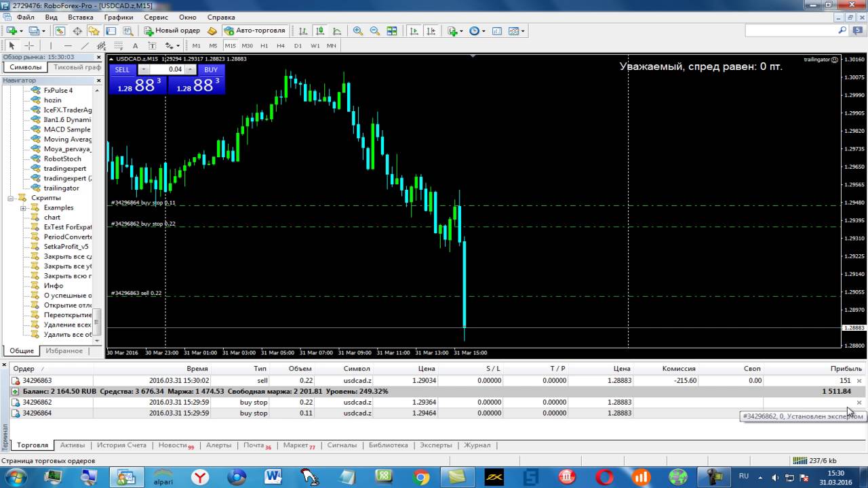The width and height of the screenshot is (868, 488).
Task: Enable chart shift
Action: click(x=430, y=31)
